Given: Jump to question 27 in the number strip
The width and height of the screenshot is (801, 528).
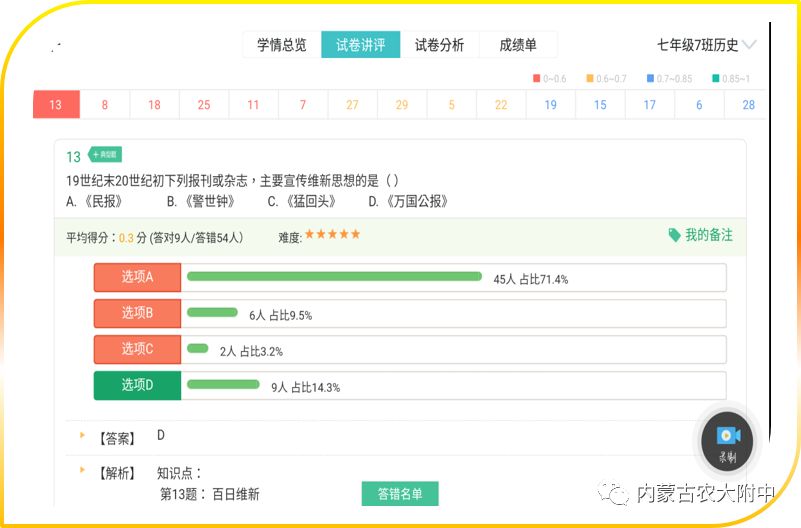Looking at the screenshot, I should tap(352, 105).
